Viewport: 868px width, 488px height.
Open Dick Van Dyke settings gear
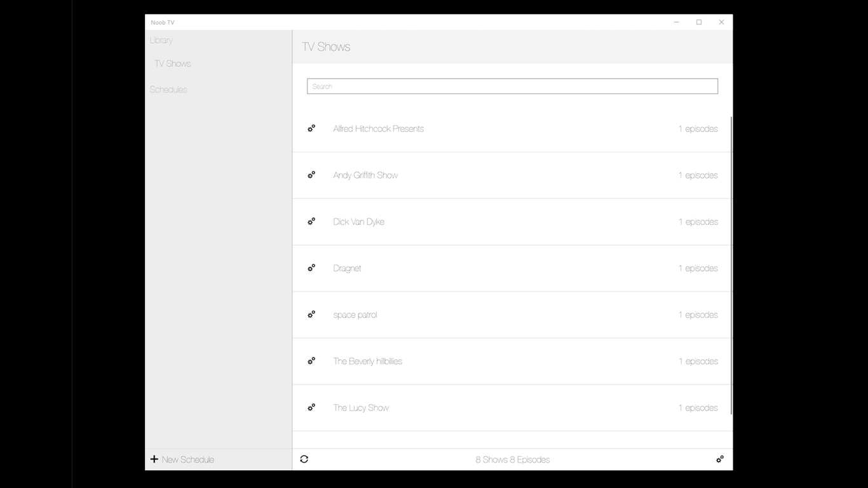point(311,222)
